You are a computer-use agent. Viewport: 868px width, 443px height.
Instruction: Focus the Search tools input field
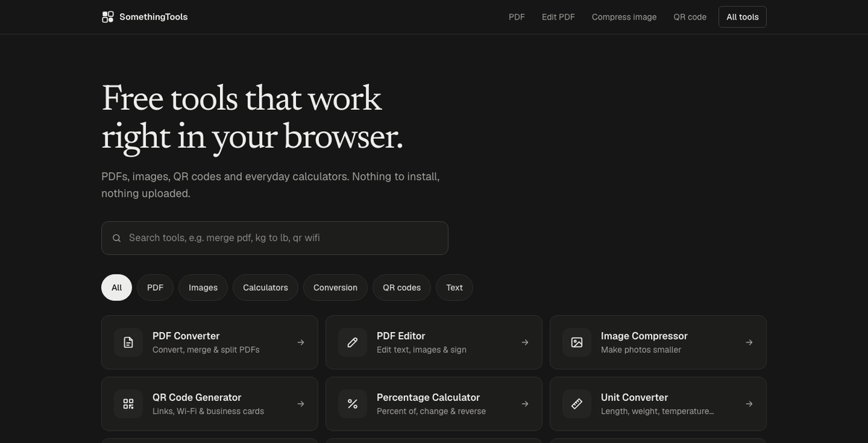[275, 238]
